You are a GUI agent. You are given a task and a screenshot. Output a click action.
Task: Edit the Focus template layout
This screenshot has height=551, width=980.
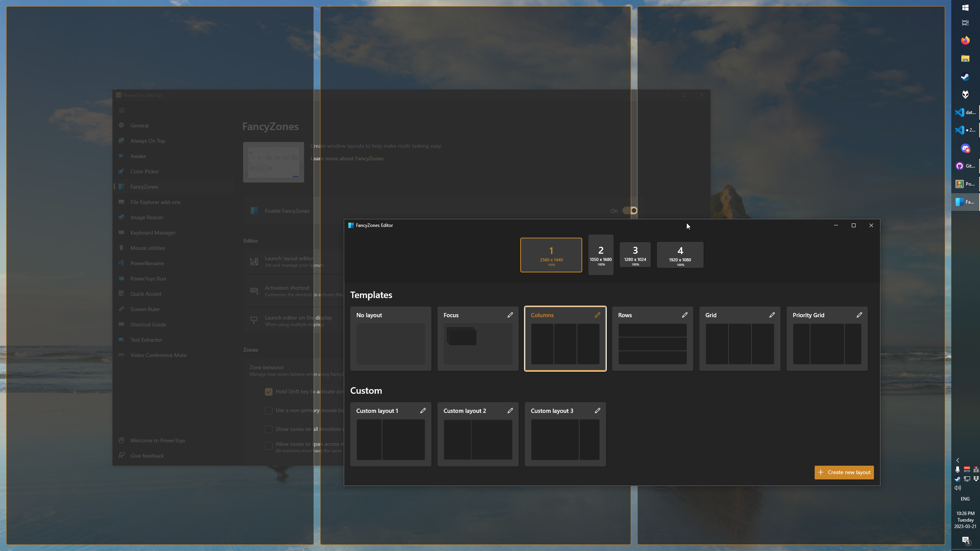(510, 315)
